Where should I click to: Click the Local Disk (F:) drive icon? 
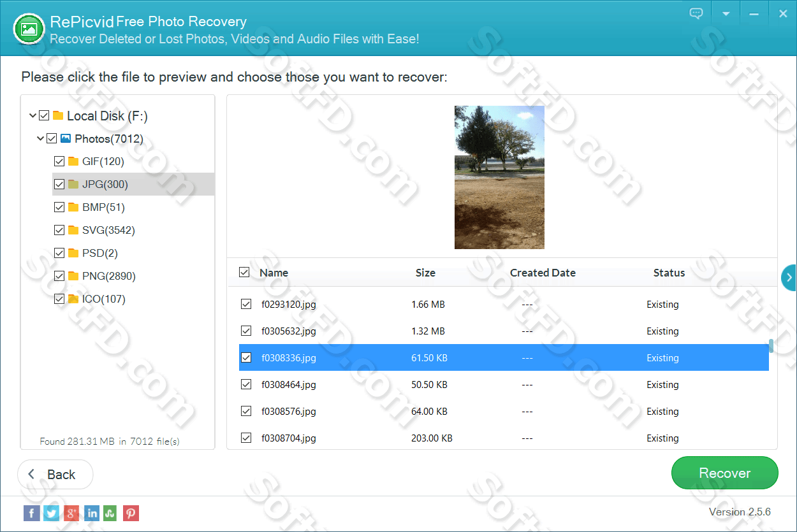(58, 115)
